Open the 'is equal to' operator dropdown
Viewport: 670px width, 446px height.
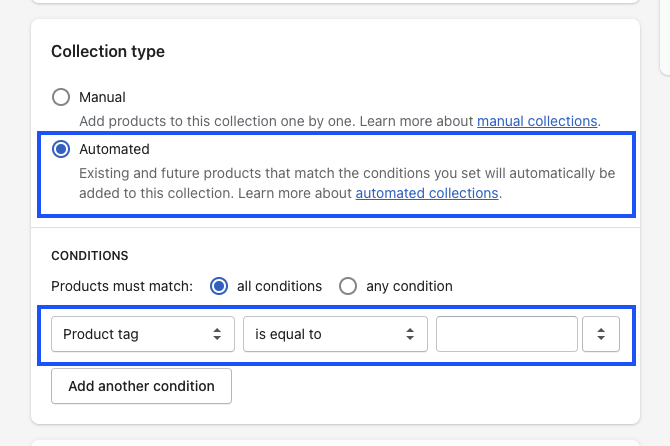335,334
